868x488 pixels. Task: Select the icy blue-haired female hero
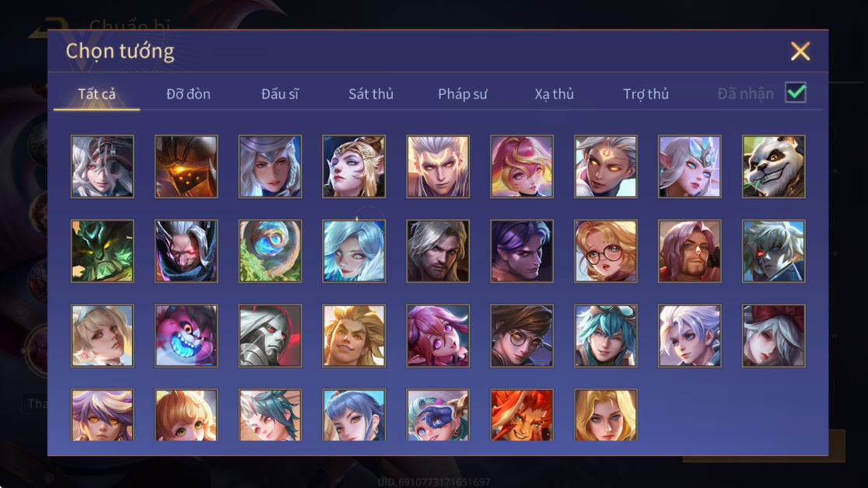point(354,251)
